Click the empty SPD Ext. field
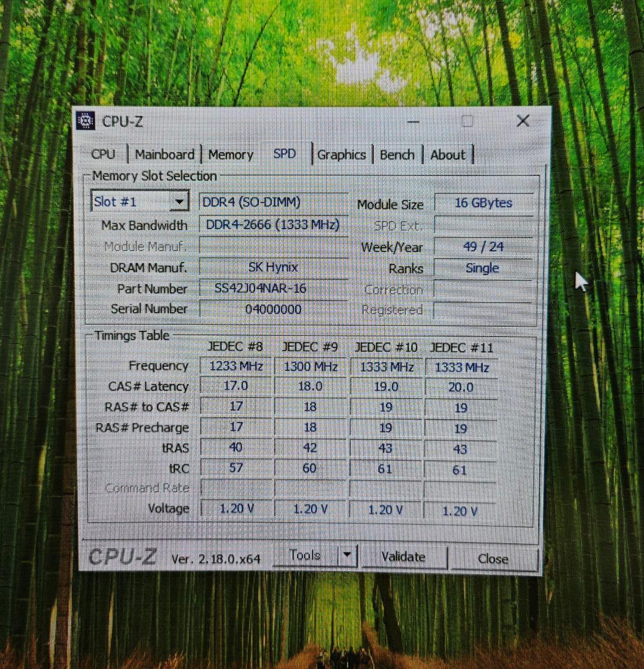The height and width of the screenshot is (669, 644). (x=483, y=225)
